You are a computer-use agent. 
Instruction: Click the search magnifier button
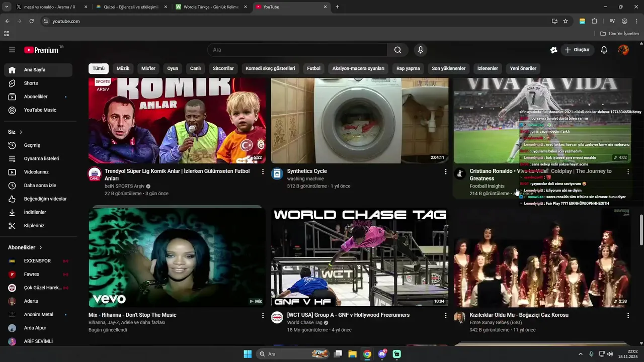[398, 50]
